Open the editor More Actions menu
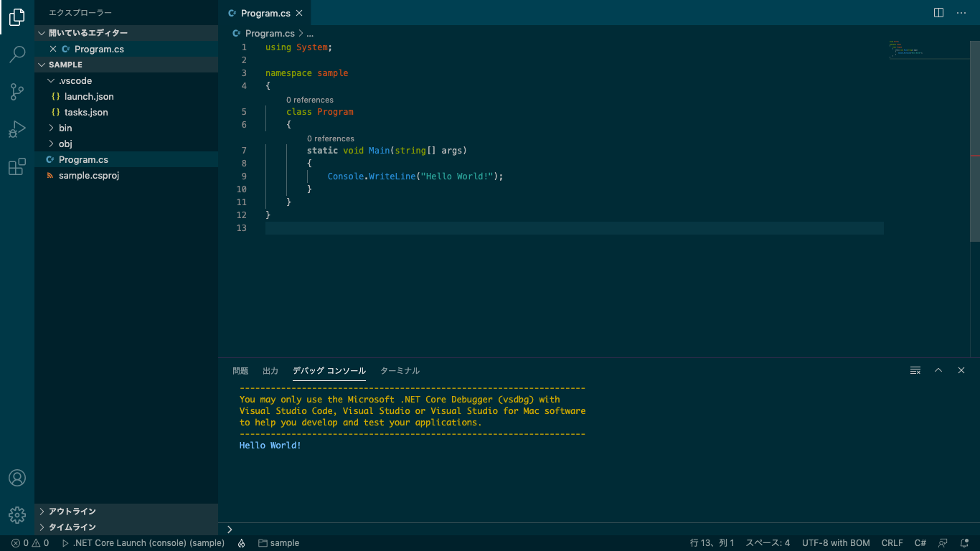 click(961, 13)
